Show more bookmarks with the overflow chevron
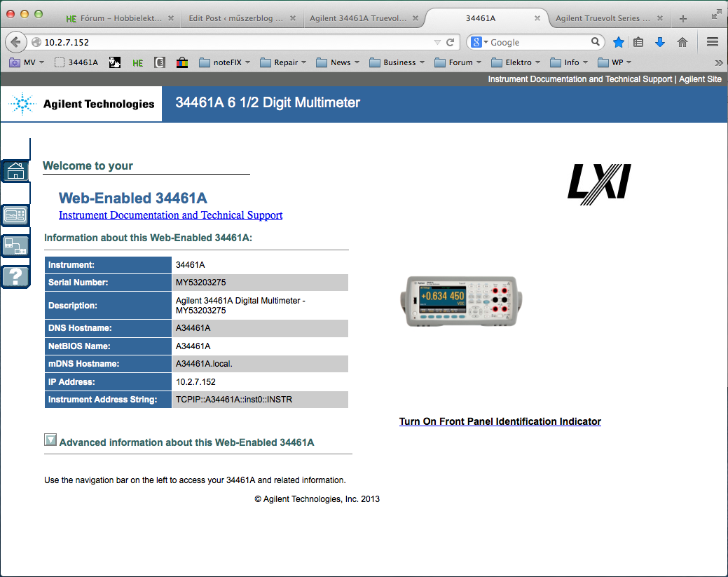Screen dimensions: 728x577 click(x=719, y=62)
